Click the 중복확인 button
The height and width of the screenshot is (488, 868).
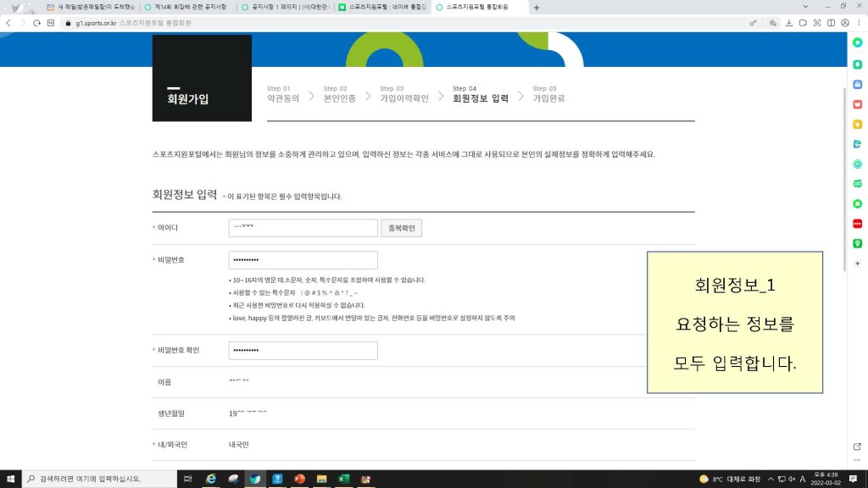point(402,228)
